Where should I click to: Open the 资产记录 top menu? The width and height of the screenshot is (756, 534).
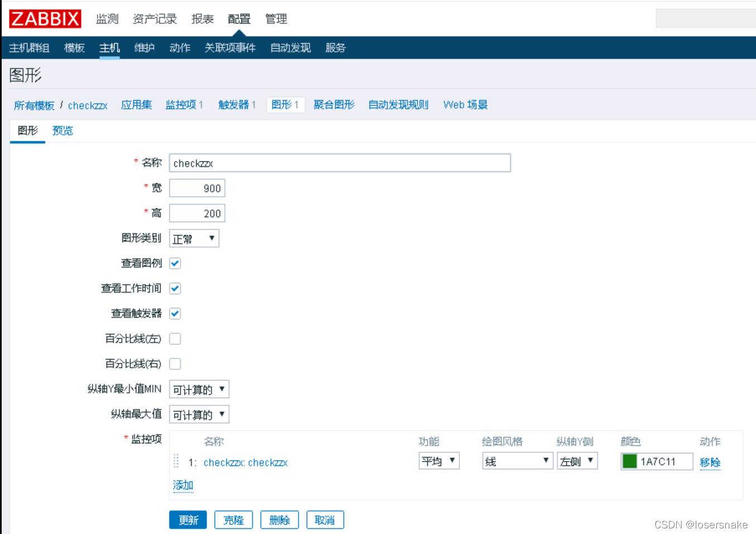155,19
